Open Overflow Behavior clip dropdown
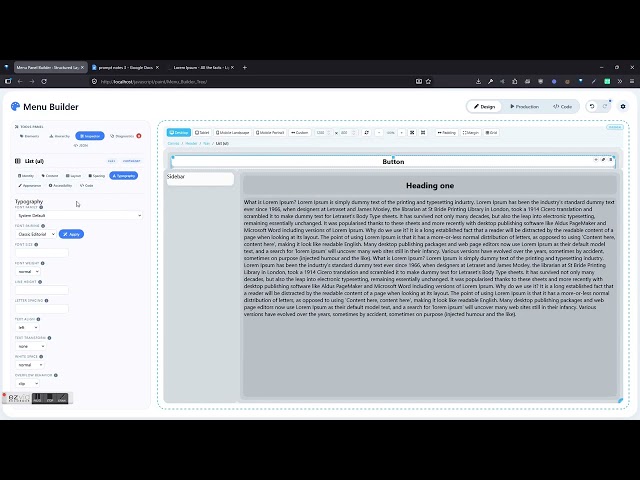640x480 pixels. pos(27,384)
